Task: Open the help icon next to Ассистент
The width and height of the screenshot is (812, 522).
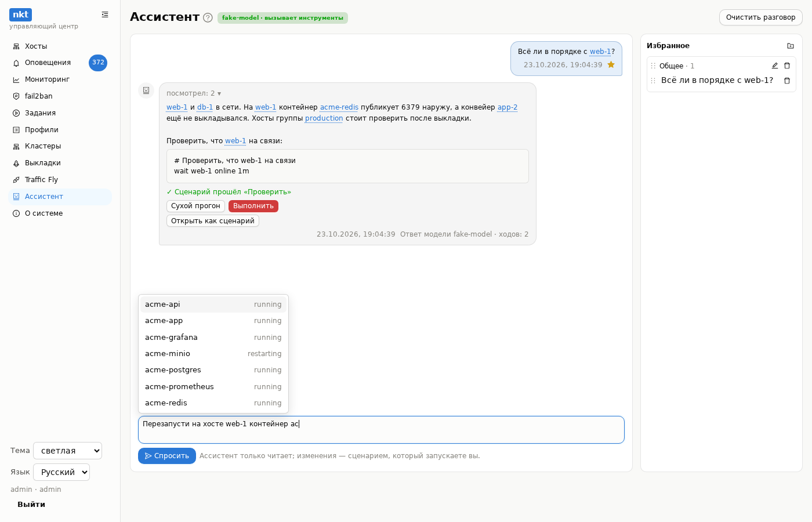Action: [208, 17]
